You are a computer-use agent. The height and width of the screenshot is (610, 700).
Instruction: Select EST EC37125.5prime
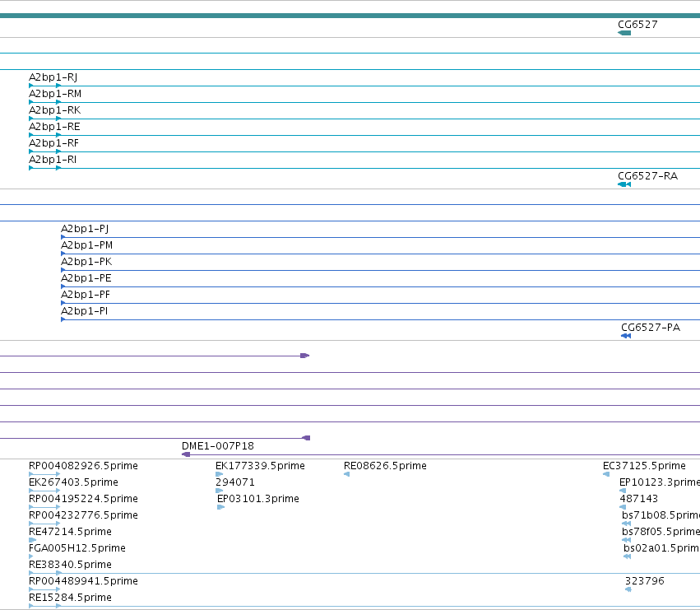point(644,466)
